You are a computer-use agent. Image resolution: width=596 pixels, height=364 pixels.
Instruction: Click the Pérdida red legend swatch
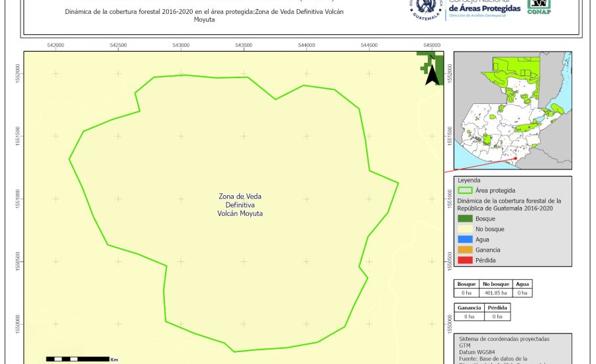click(x=465, y=260)
